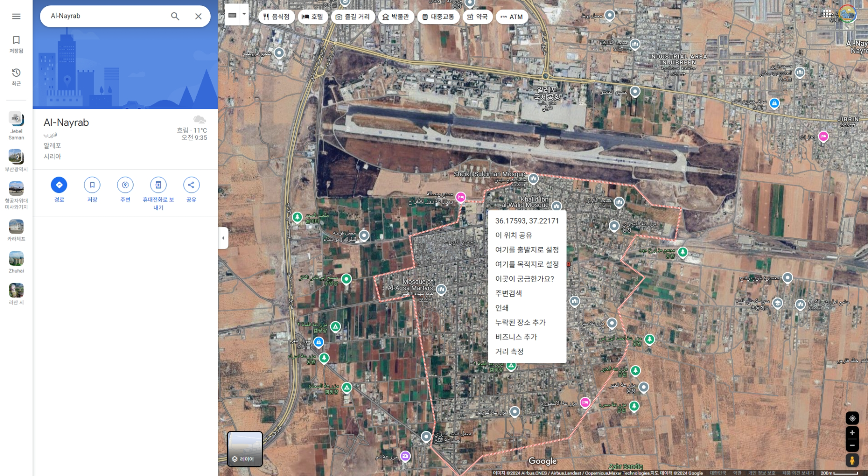Image resolution: width=868 pixels, height=476 pixels.
Task: Filter map by ATM
Action: [x=512, y=17]
